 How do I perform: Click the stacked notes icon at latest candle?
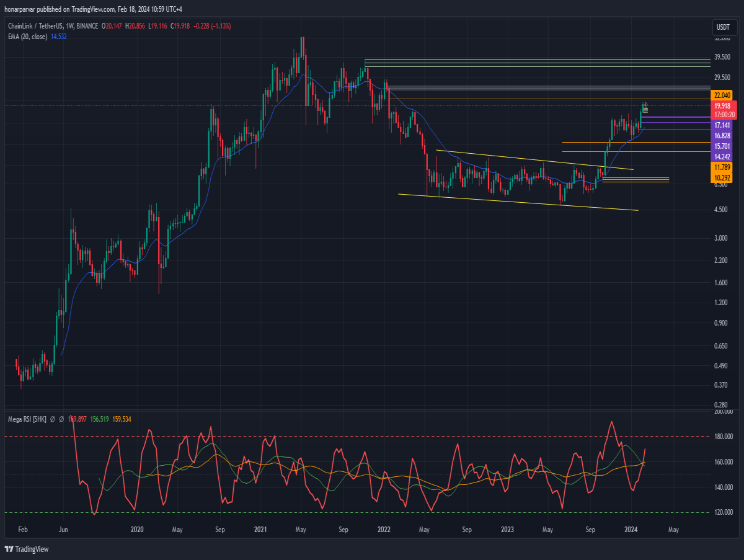(645, 110)
